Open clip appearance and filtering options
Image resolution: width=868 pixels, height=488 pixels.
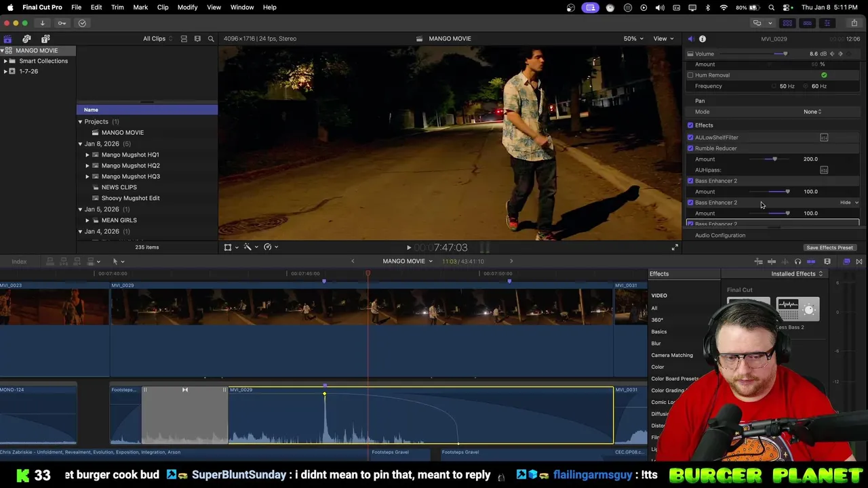(197, 39)
